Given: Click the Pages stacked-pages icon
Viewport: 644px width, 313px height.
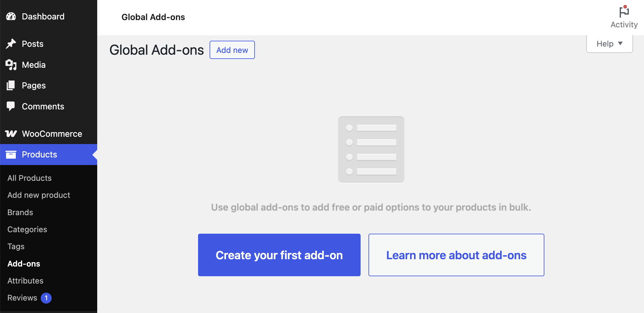Looking at the screenshot, I should point(11,85).
